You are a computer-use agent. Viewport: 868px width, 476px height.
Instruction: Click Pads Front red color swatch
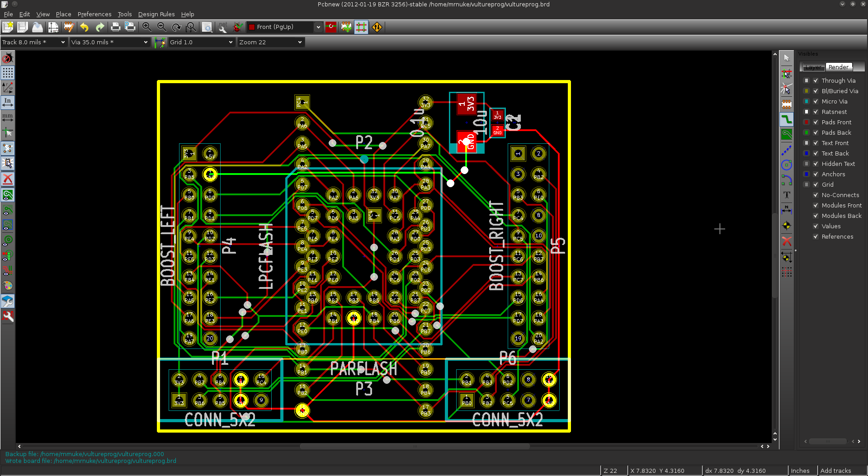tap(807, 122)
